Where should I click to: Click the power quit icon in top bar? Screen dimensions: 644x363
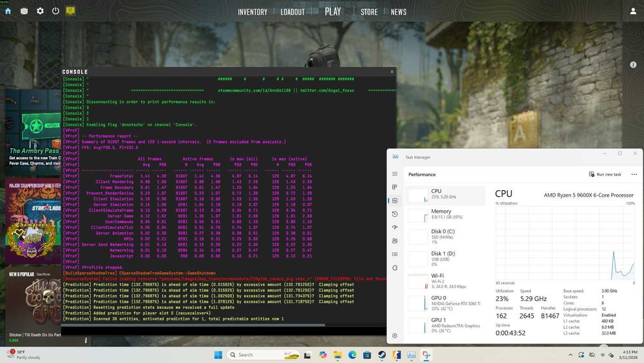[55, 11]
